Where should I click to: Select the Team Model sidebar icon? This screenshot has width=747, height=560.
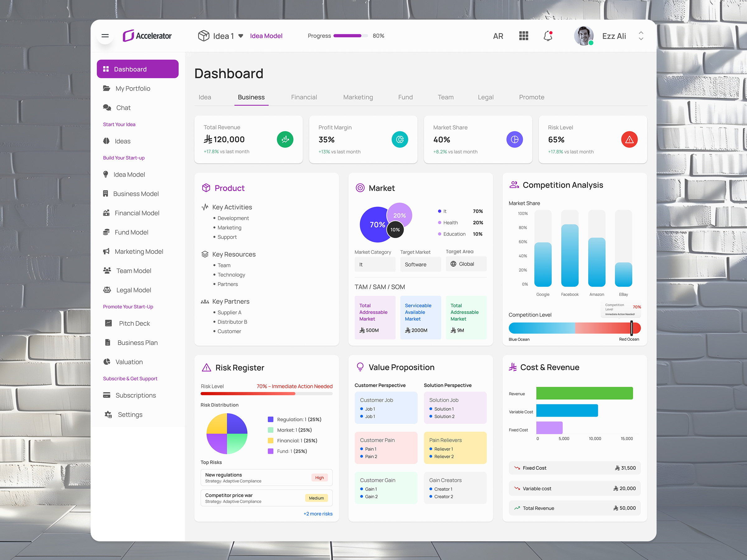pyautogui.click(x=107, y=270)
